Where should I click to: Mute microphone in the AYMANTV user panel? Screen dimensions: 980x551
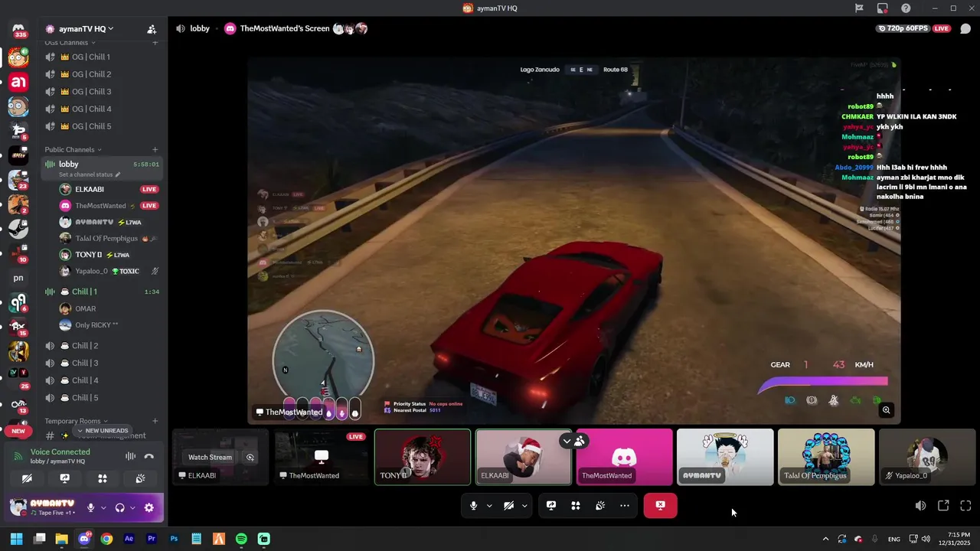click(90, 507)
